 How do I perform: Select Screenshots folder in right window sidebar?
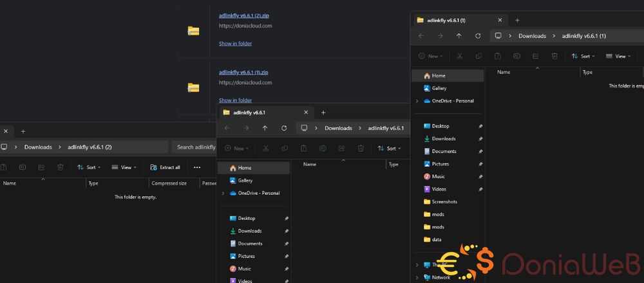tap(444, 202)
